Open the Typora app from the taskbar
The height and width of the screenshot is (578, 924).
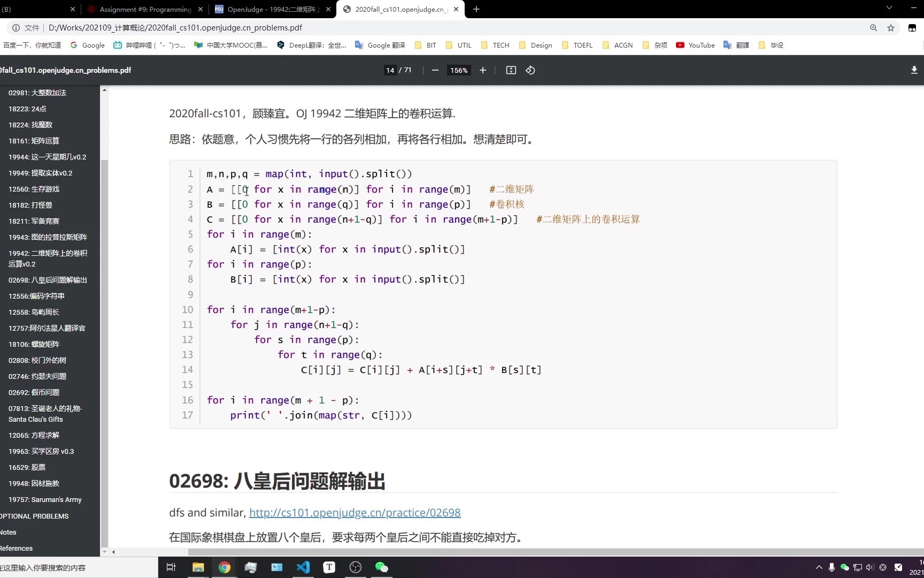pos(329,567)
